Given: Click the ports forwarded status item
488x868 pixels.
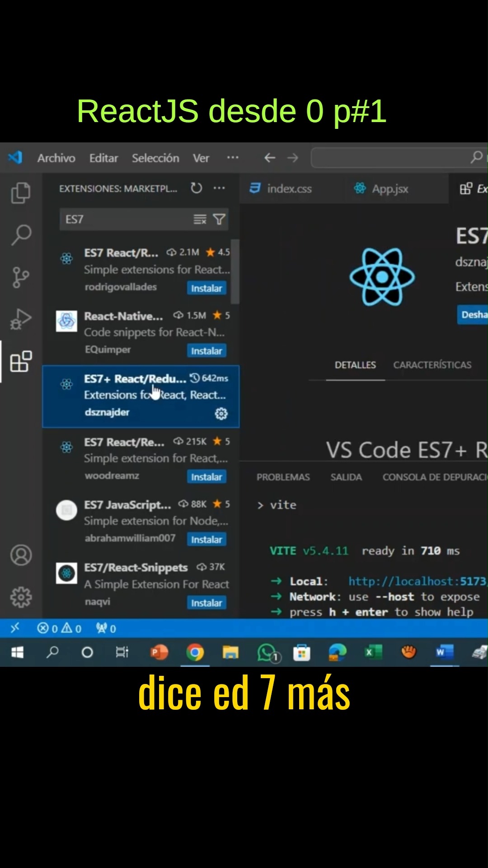Looking at the screenshot, I should click(106, 628).
